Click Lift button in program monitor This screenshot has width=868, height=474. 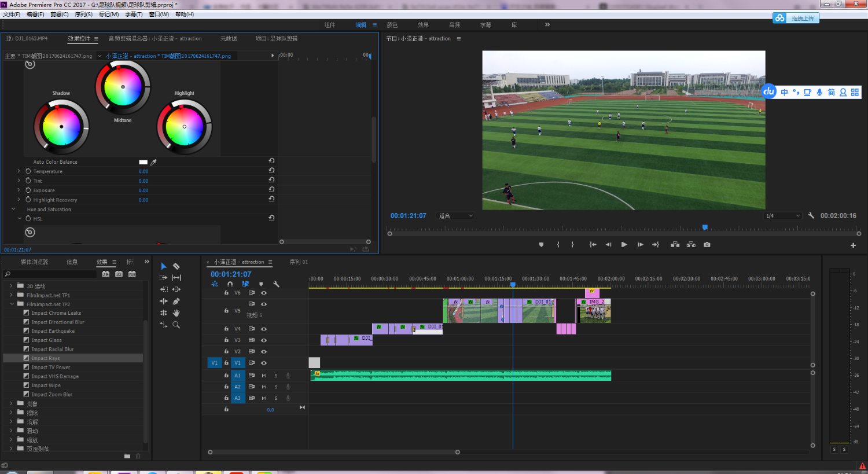[675, 245]
